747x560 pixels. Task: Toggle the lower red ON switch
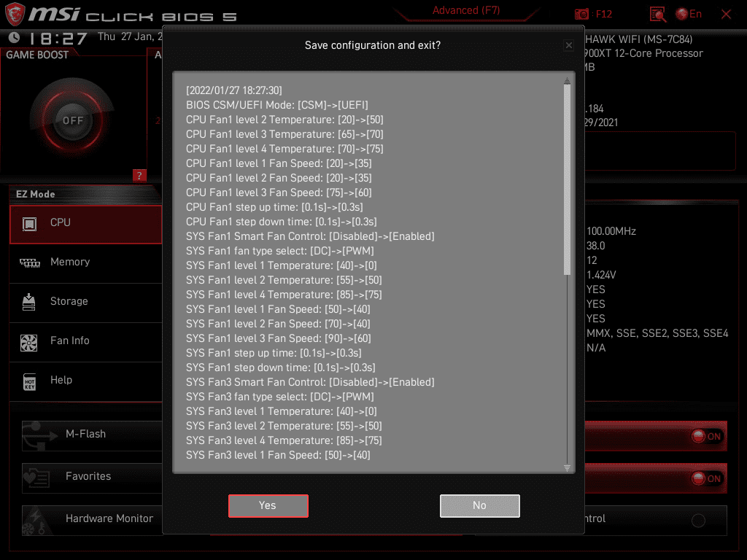pos(707,478)
